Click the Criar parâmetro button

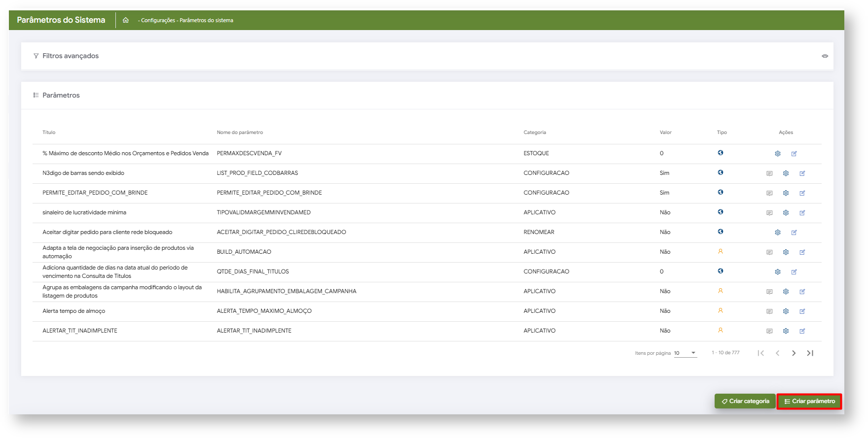(809, 401)
